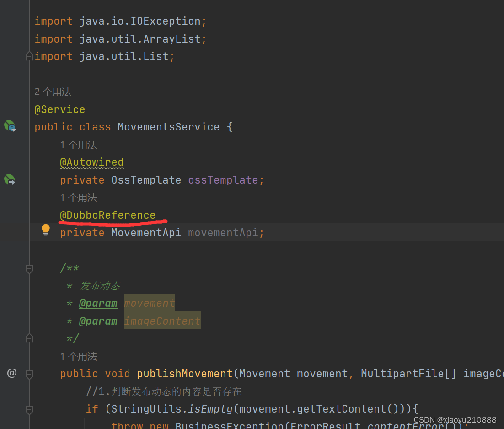Click the imageContent parameter inlay in the Javadoc
The height and width of the screenshot is (429, 504).
162,320
